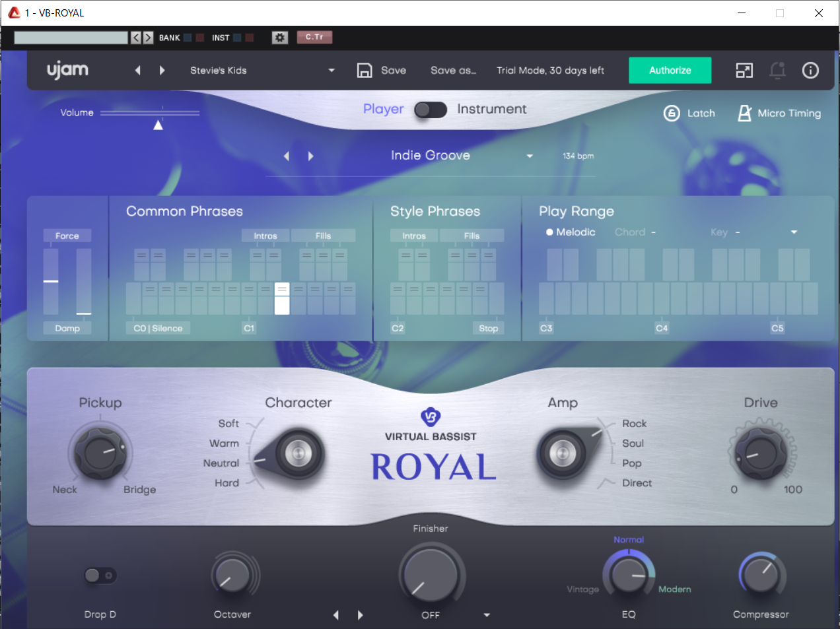Select next Finisher mode arrow
Screen dimensions: 840x629
click(360, 614)
